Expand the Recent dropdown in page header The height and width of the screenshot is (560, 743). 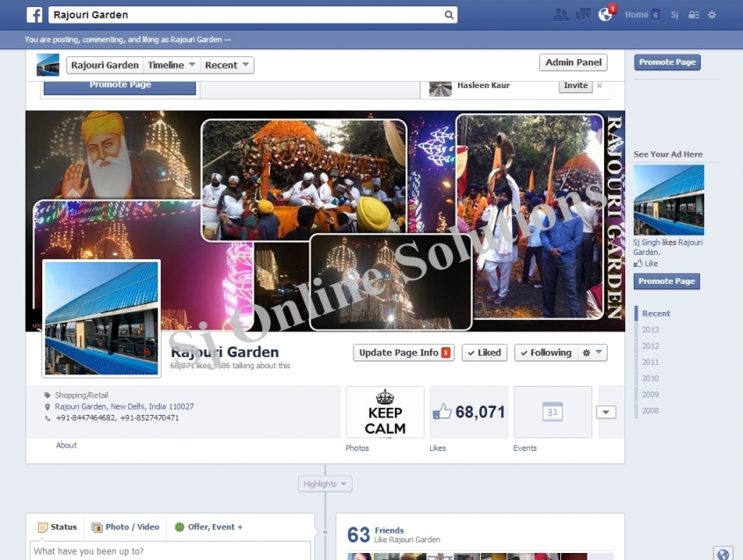pyautogui.click(x=228, y=65)
